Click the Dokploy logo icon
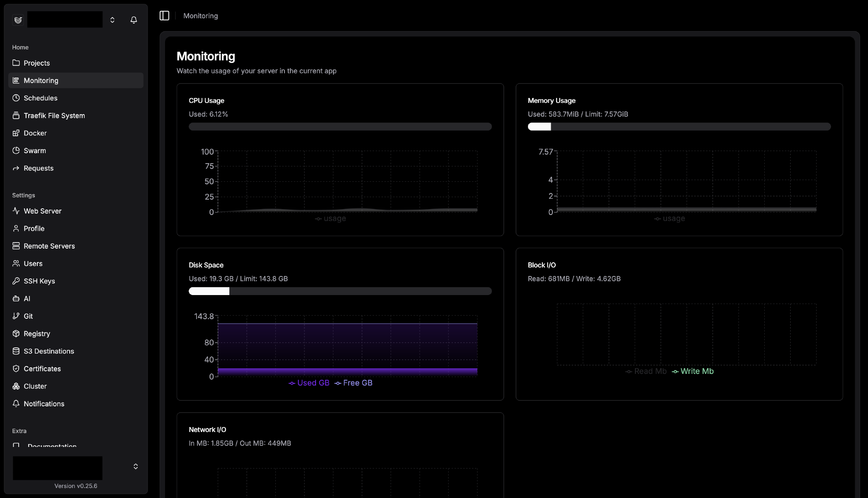Viewport: 868px width, 498px height. click(18, 20)
